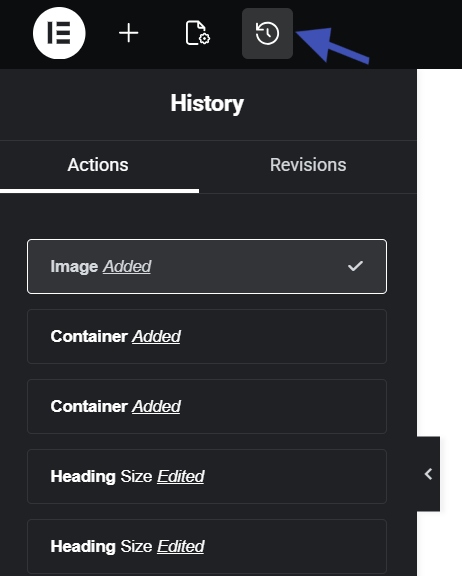Switch to the Revisions tab
The width and height of the screenshot is (462, 576).
[308, 165]
